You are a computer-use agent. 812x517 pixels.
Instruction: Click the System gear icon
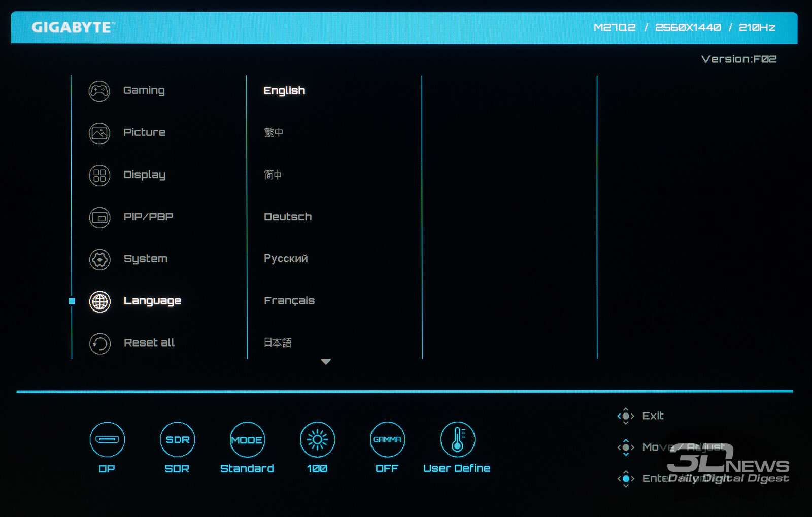click(99, 260)
